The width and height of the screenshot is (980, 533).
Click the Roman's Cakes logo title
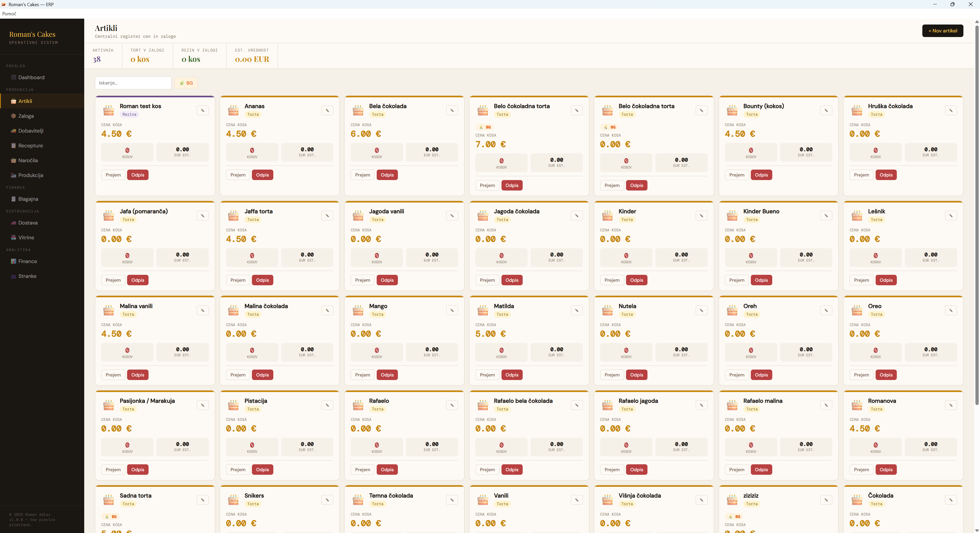tap(32, 34)
